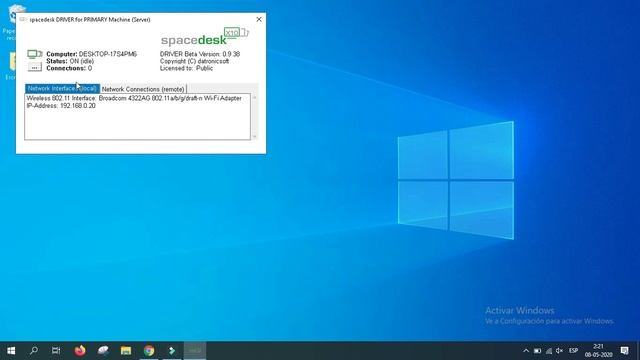Open taskbar Search magnifier

coord(34,351)
